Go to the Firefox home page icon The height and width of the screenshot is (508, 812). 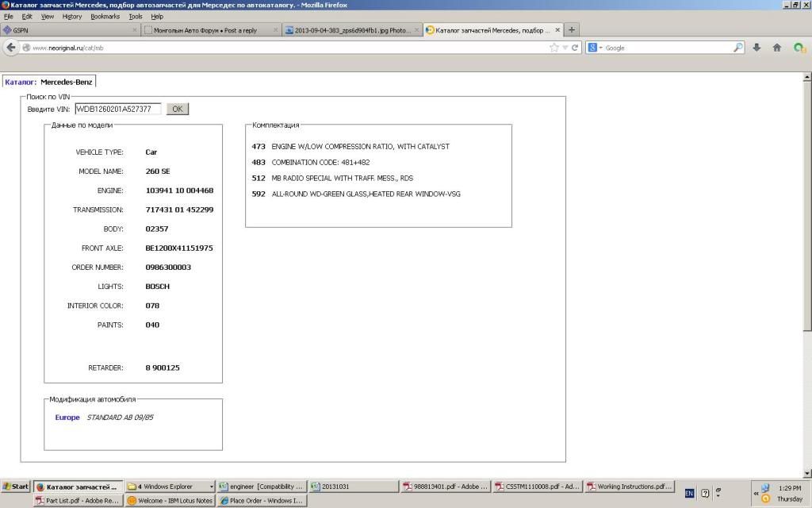pyautogui.click(x=777, y=48)
